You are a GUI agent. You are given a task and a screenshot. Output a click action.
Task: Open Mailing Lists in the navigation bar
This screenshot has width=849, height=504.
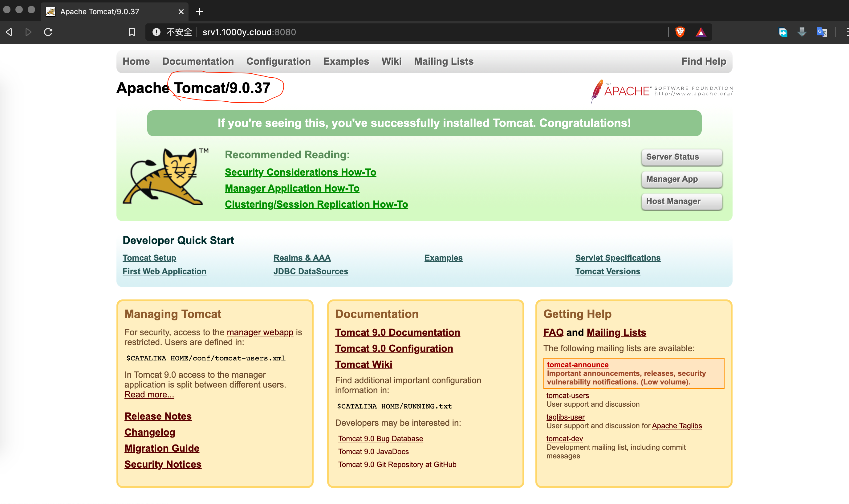click(x=444, y=61)
